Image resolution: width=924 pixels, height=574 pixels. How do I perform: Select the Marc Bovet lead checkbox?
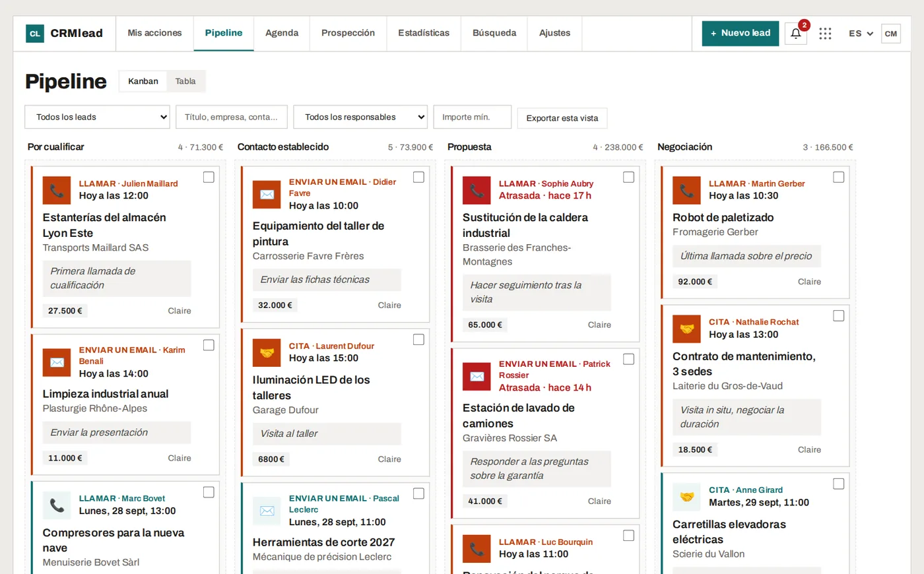tap(209, 492)
